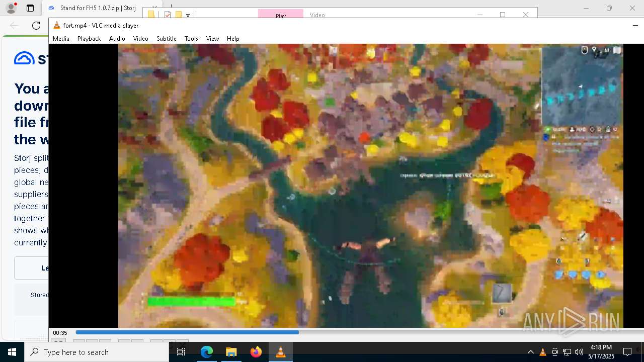The width and height of the screenshot is (644, 362).
Task: Open the View menu in VLC
Action: [212, 38]
